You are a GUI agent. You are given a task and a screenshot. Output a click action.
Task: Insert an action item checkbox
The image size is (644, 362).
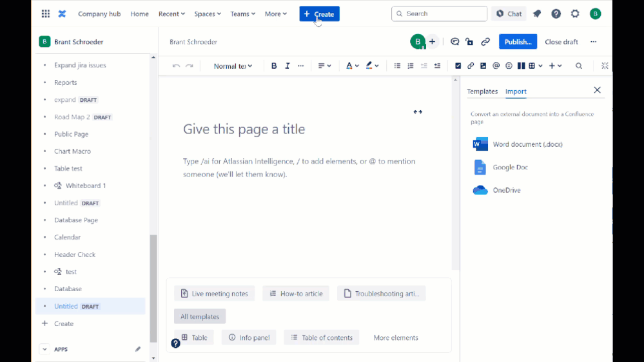(x=458, y=66)
